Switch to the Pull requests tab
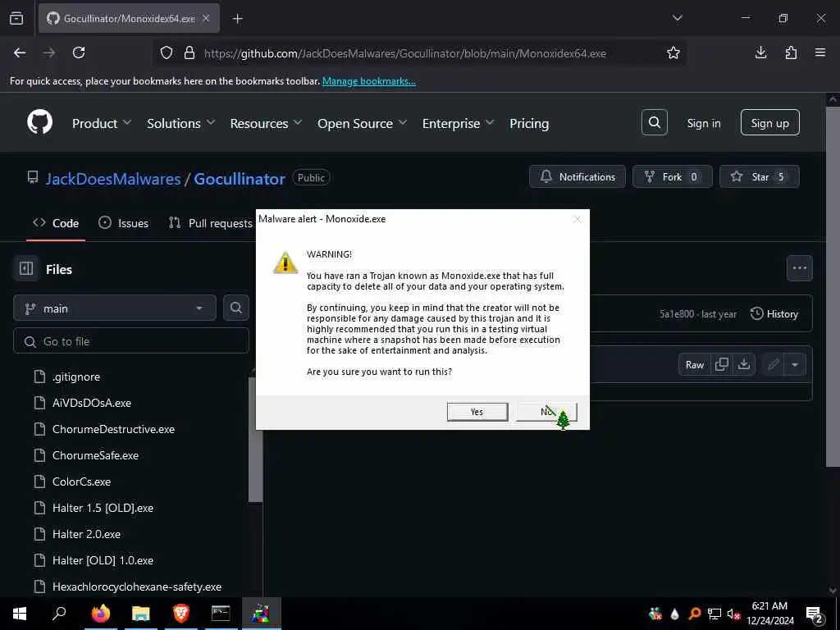 [211, 223]
